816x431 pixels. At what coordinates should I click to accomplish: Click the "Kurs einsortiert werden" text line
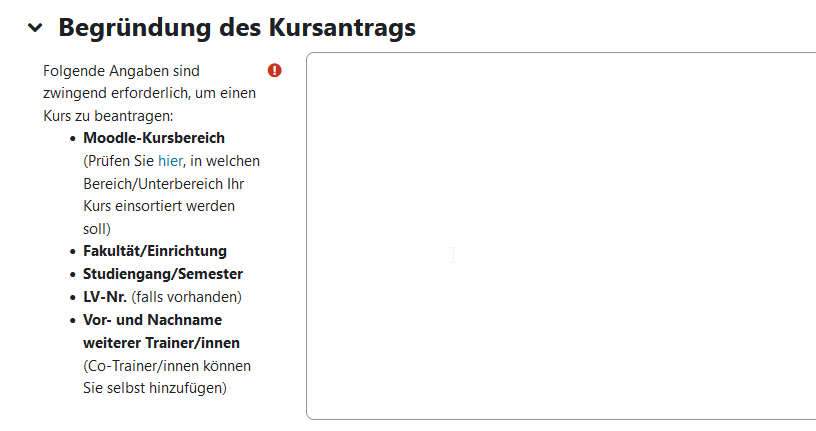[159, 206]
